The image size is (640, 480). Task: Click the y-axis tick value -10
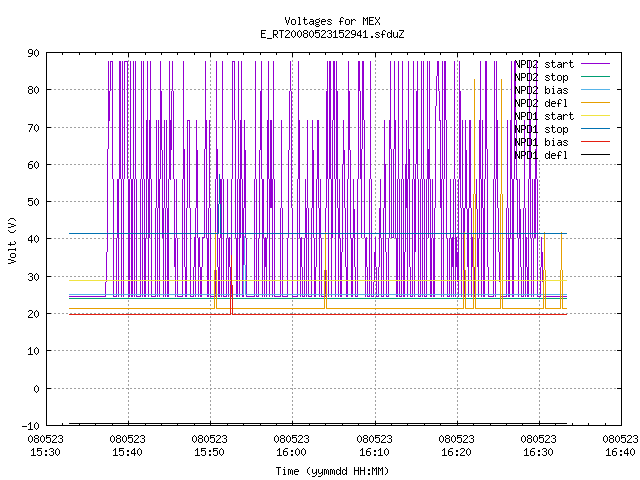click(x=31, y=426)
